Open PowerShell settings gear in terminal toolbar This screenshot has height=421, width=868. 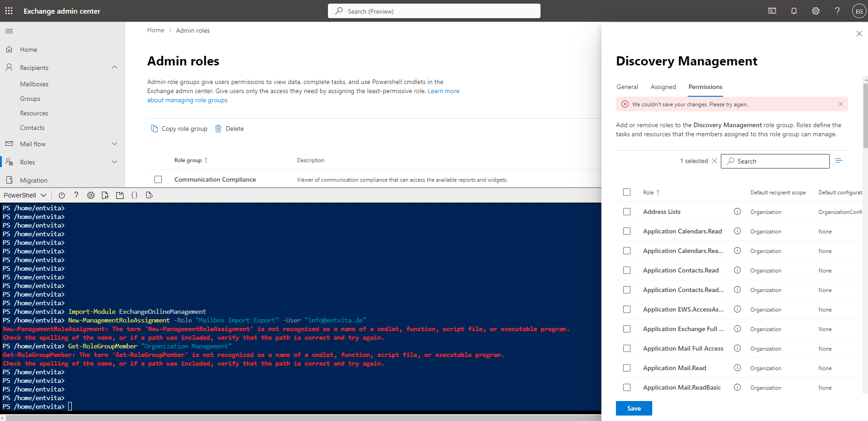click(x=91, y=195)
